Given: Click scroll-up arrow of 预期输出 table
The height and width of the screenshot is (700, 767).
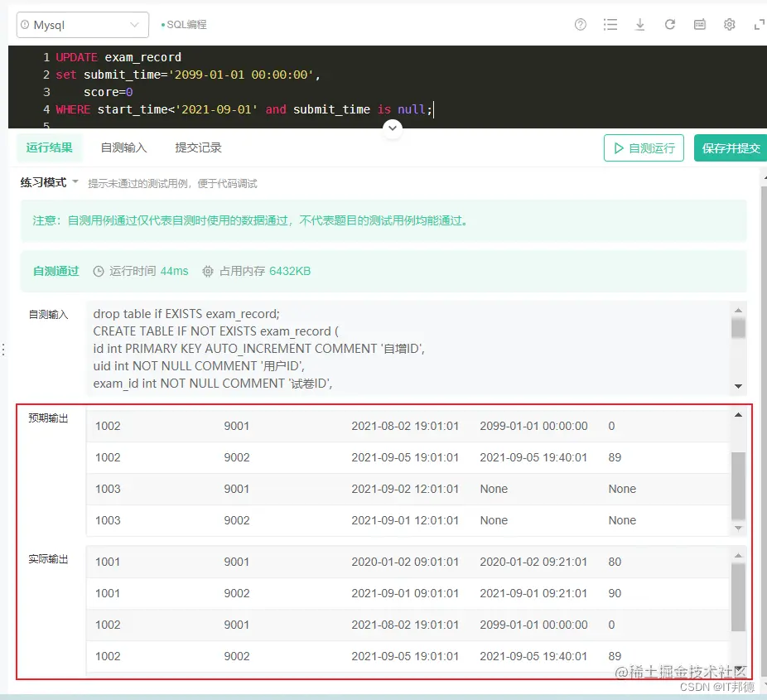Looking at the screenshot, I should [x=738, y=415].
